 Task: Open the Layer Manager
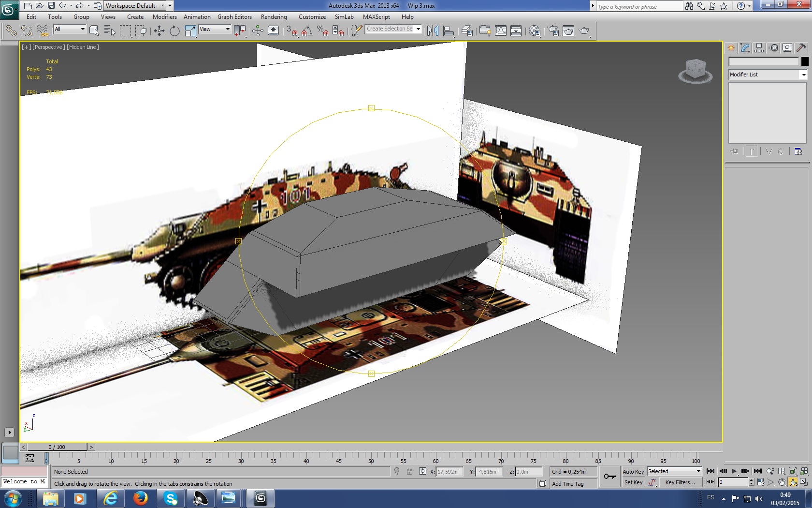click(467, 31)
